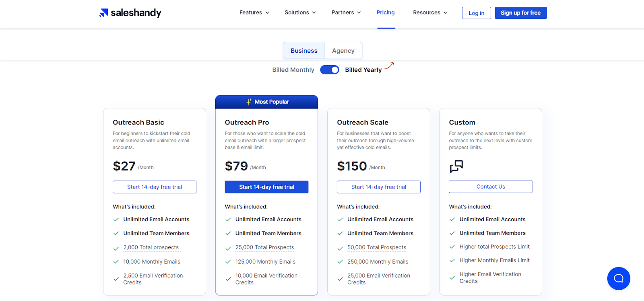Click the Outreach Basic plan title
Image resolution: width=644 pixels, height=301 pixels.
pyautogui.click(x=138, y=122)
